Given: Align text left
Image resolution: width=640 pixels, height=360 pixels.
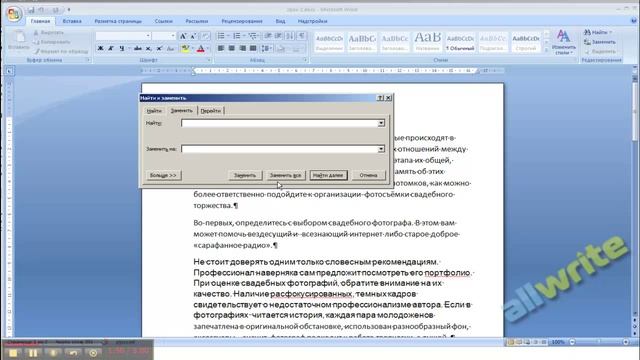Looking at the screenshot, I should point(221,49).
